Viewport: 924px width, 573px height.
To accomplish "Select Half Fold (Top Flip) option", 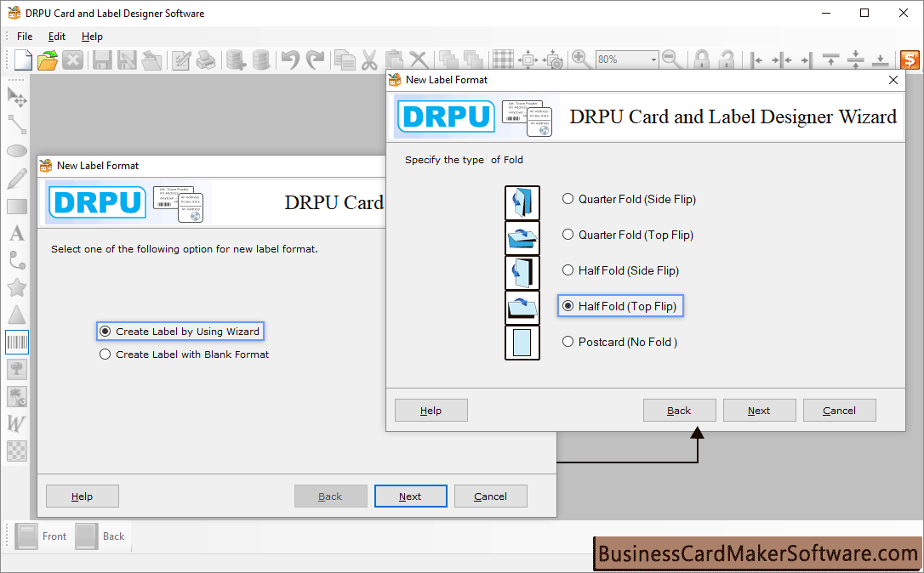I will tap(620, 306).
